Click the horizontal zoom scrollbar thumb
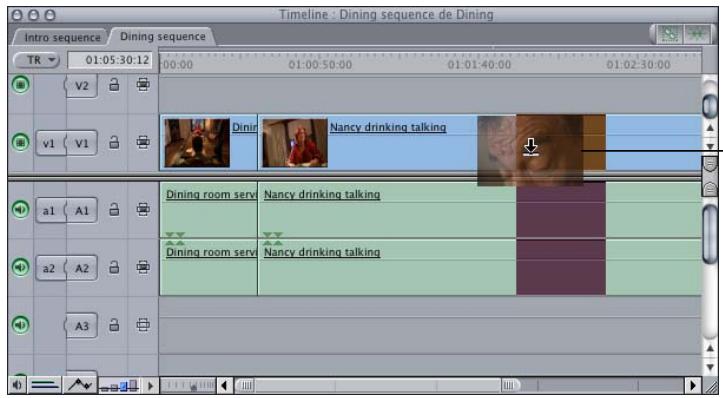Screen dimensions: 723x398 point(378,385)
